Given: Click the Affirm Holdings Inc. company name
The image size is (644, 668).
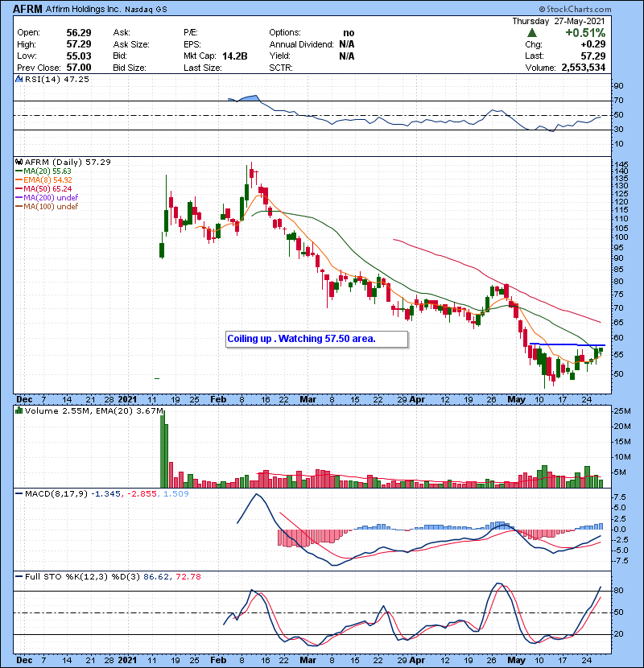Looking at the screenshot, I should pyautogui.click(x=83, y=9).
